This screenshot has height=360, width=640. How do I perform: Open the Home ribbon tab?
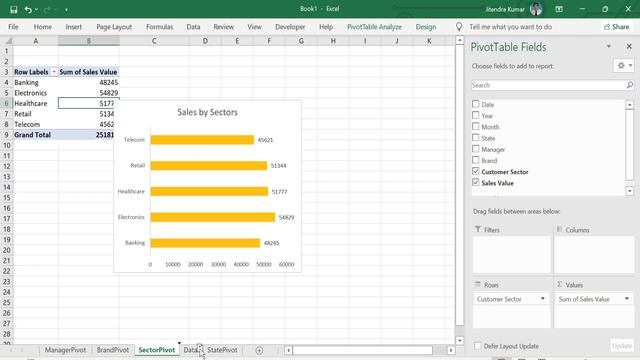pos(42,27)
